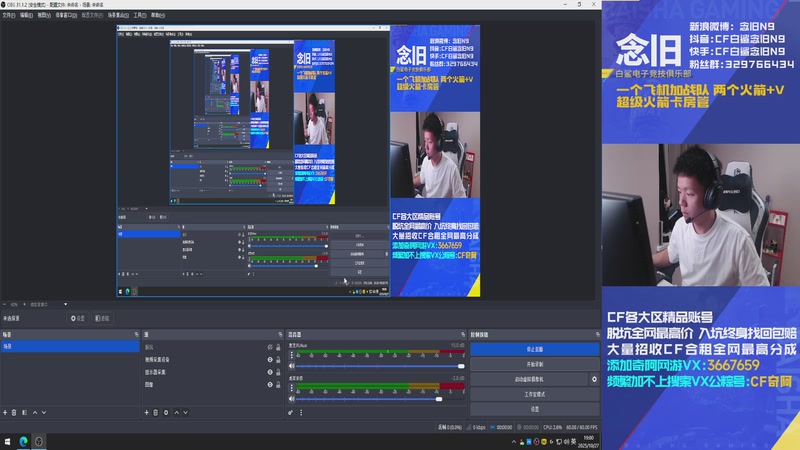Viewport: 800px width, 450px height.
Task: Select image source row
Action: (212, 385)
